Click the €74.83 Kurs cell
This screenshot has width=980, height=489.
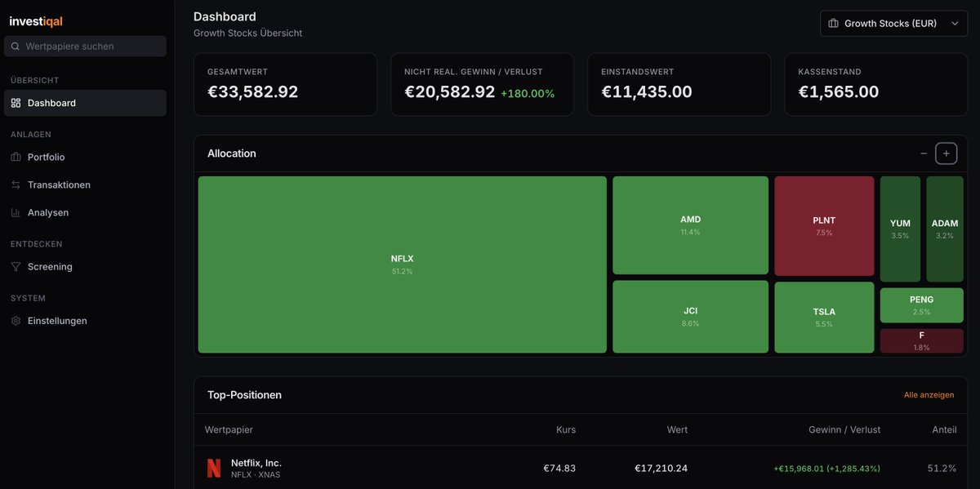pyautogui.click(x=559, y=469)
